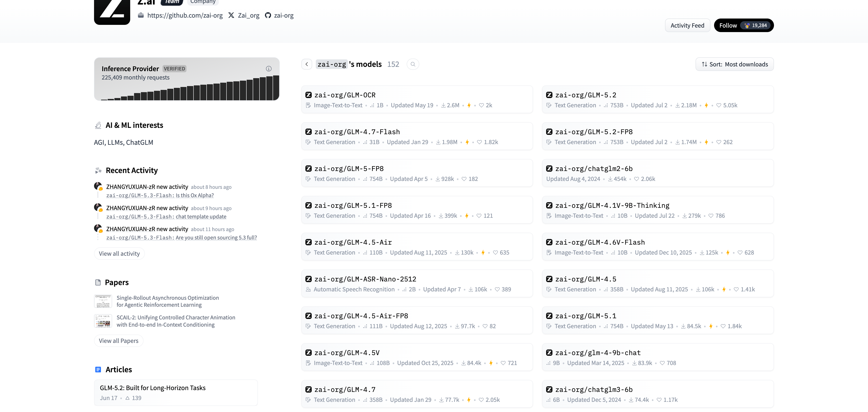Screen dimensions: 868x412
Task: Click the lightning bolt icon on GLM-OCR card
Action: tap(469, 105)
